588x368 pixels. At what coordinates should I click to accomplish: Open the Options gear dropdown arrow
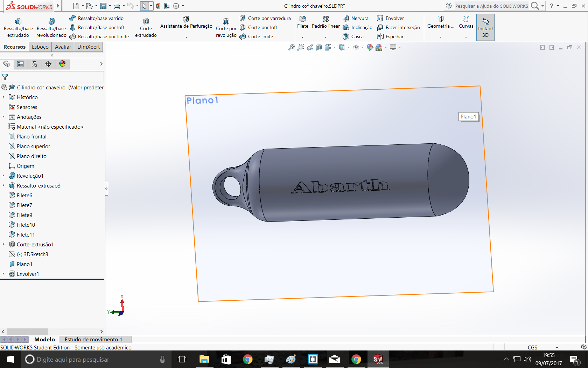tap(183, 6)
